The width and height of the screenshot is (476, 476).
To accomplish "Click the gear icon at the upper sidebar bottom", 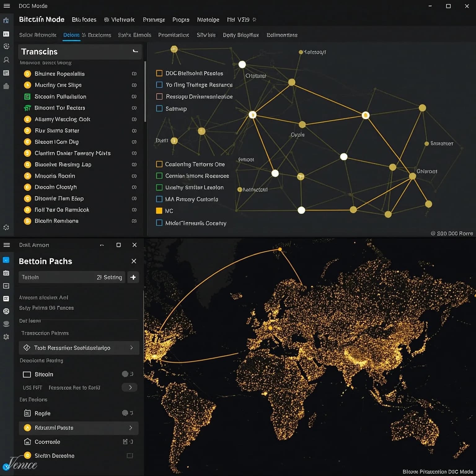I will click(x=6, y=227).
